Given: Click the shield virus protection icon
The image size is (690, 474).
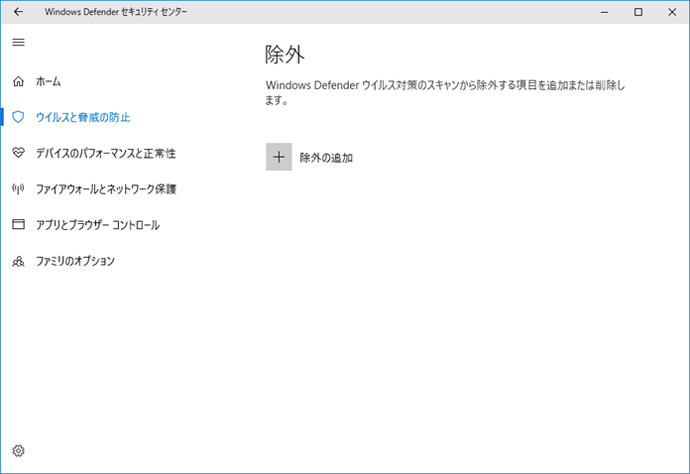Looking at the screenshot, I should point(18,117).
